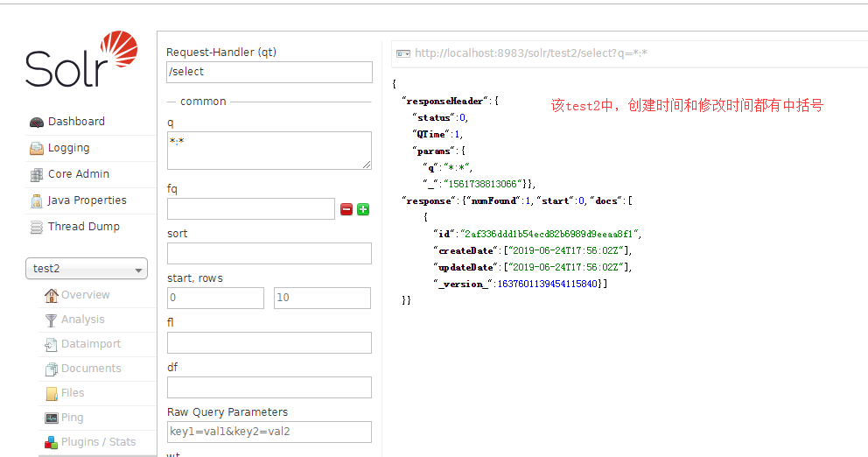Click the q query textarea
Viewport: 868px width, 457px height.
click(269, 150)
